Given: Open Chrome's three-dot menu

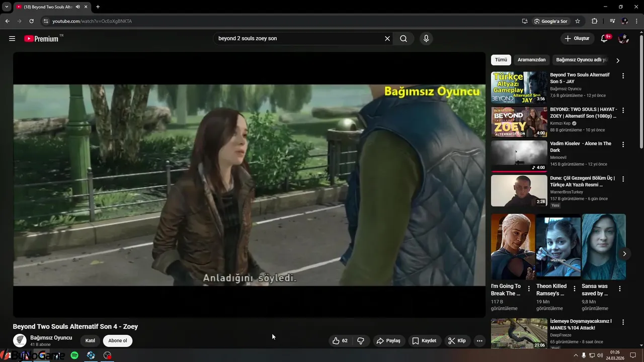Looking at the screenshot, I should tap(636, 21).
